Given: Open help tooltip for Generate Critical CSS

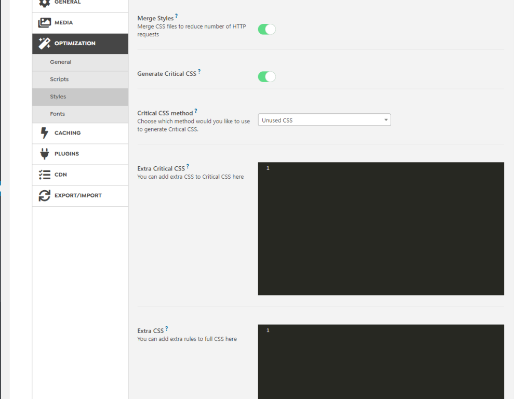Looking at the screenshot, I should 199,72.
